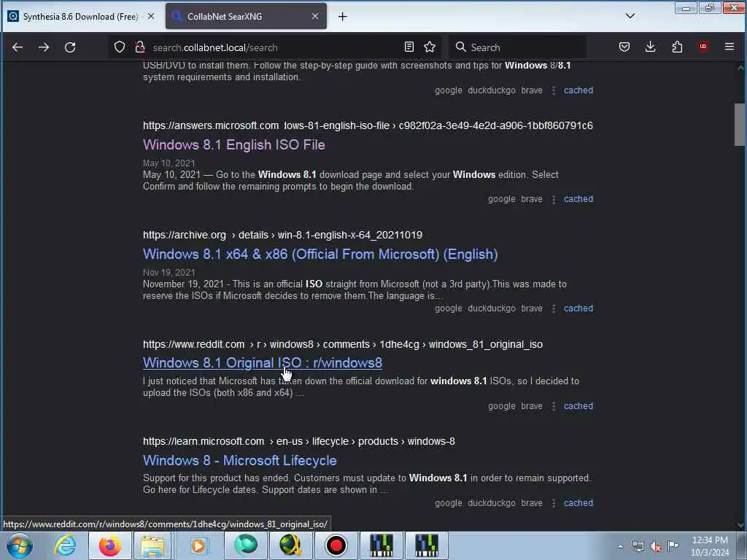
Task: Switch to Synthesia 8.6 Download tab
Action: click(81, 16)
